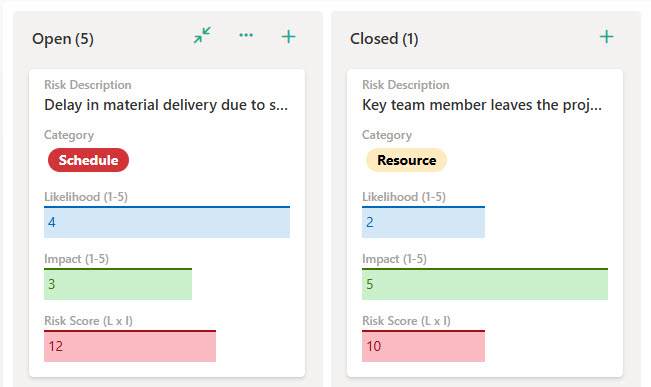
Task: Click Risk Description label in Open card
Action: [x=88, y=85]
